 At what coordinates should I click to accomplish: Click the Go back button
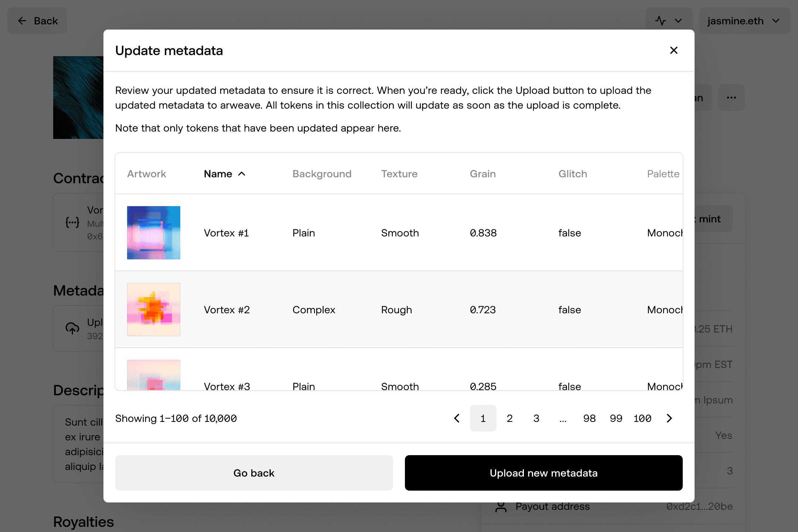tap(254, 473)
